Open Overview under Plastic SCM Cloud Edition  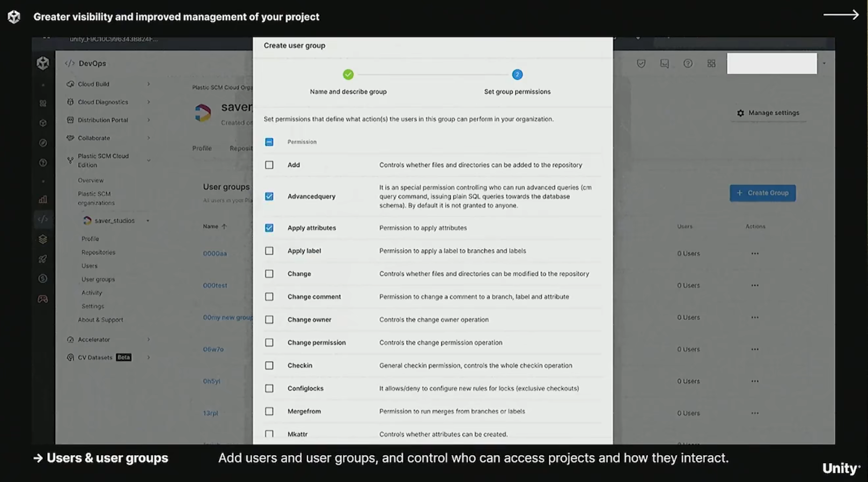pos(91,181)
